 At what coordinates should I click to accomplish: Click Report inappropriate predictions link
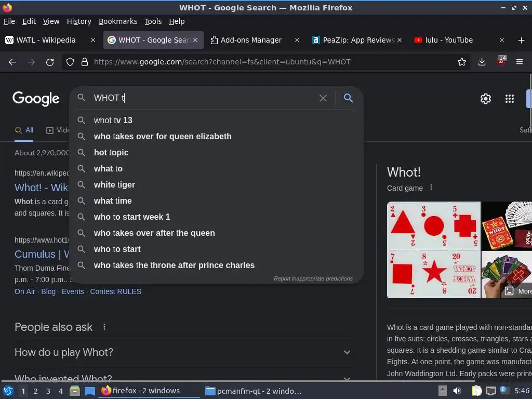pos(313,278)
